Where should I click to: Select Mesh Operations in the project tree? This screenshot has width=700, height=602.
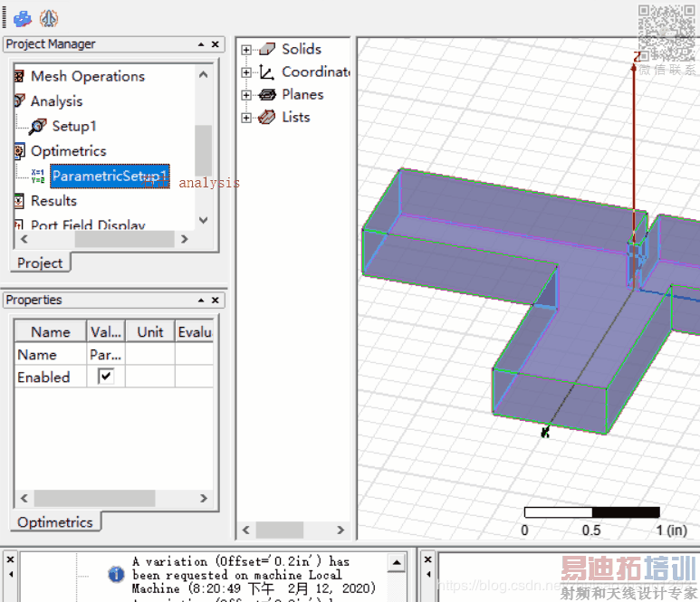88,76
